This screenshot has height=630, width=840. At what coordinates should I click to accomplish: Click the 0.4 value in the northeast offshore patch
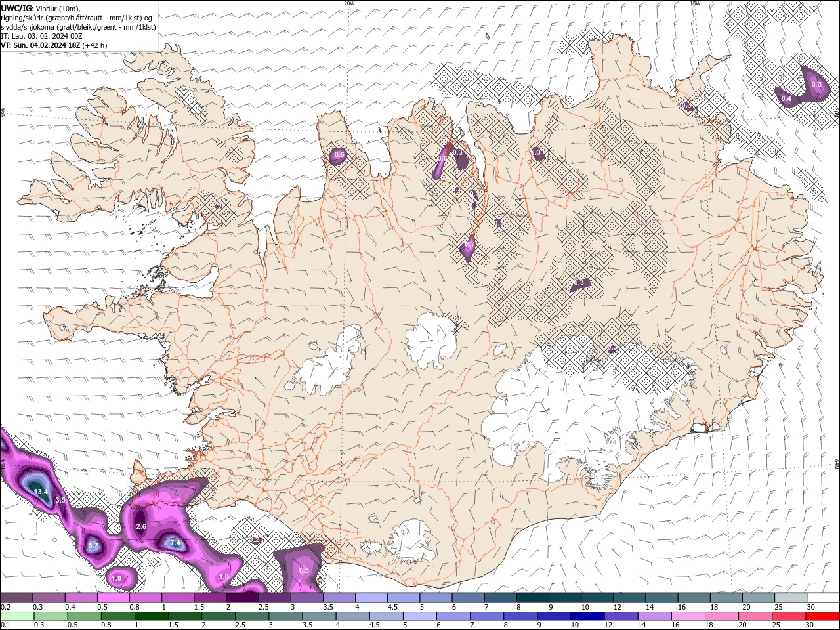click(786, 99)
